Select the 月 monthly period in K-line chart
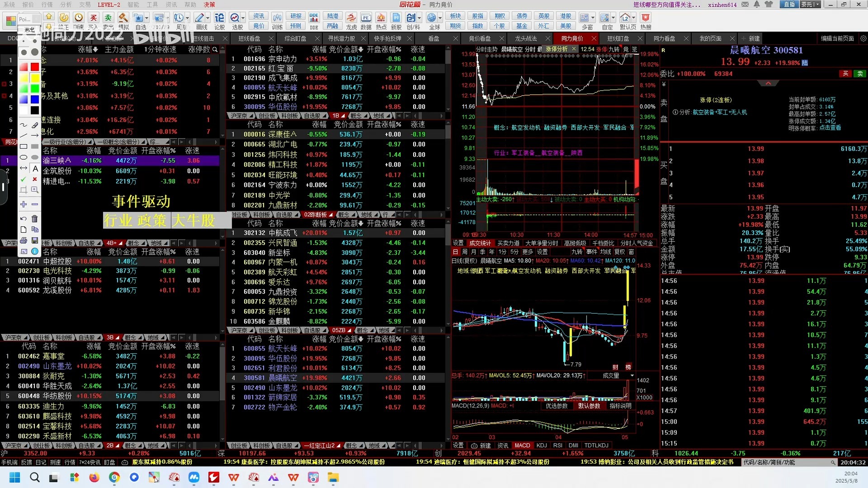The height and width of the screenshot is (488, 868). pos(473,252)
